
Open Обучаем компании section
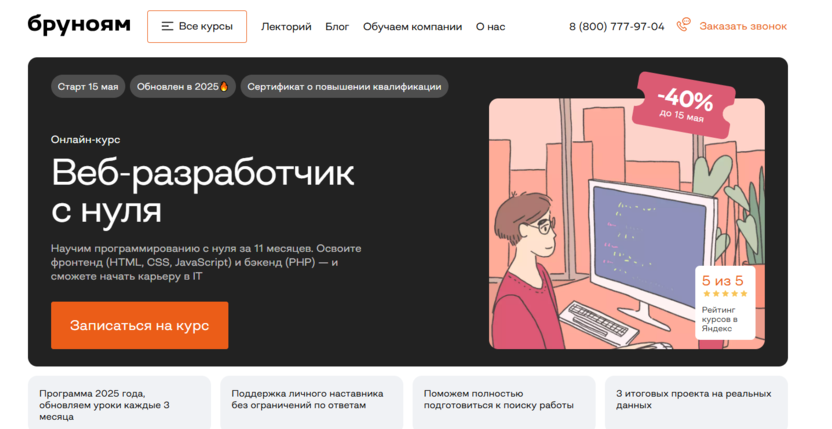point(412,27)
